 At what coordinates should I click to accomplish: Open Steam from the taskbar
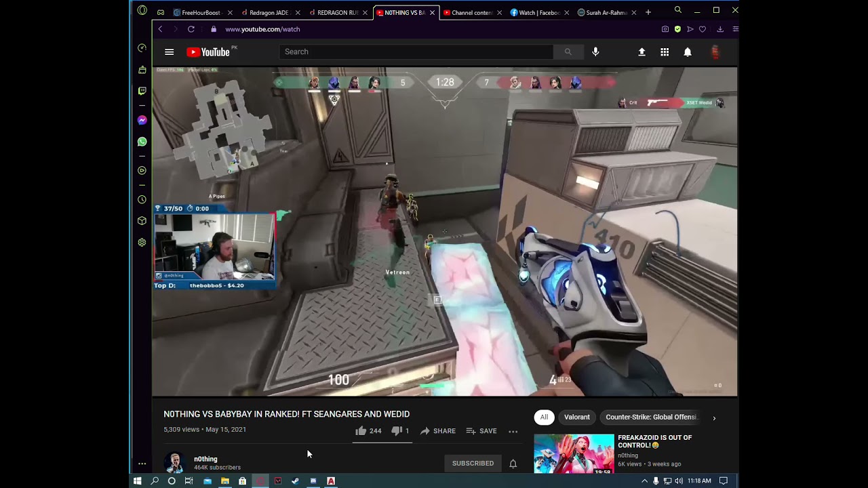pos(295,481)
